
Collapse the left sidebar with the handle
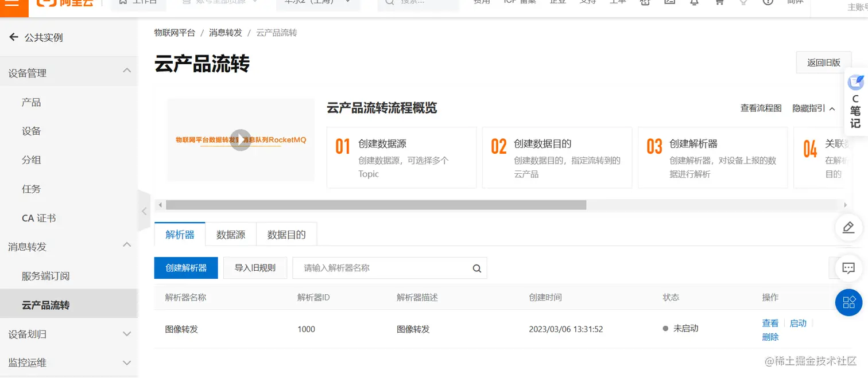click(144, 211)
